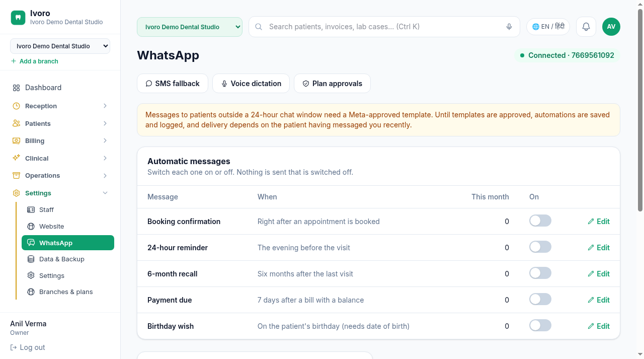The width and height of the screenshot is (644, 359).
Task: Click the chat bubble icon on SMS fallback
Action: (149, 84)
